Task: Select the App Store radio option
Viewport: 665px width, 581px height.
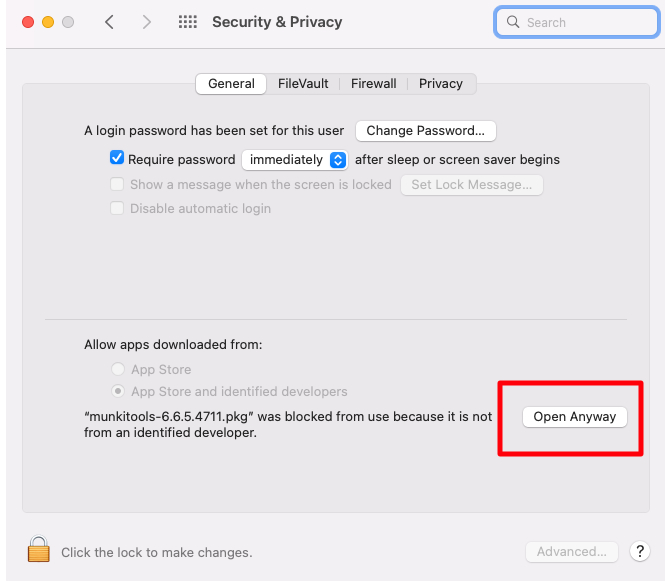Action: (117, 369)
